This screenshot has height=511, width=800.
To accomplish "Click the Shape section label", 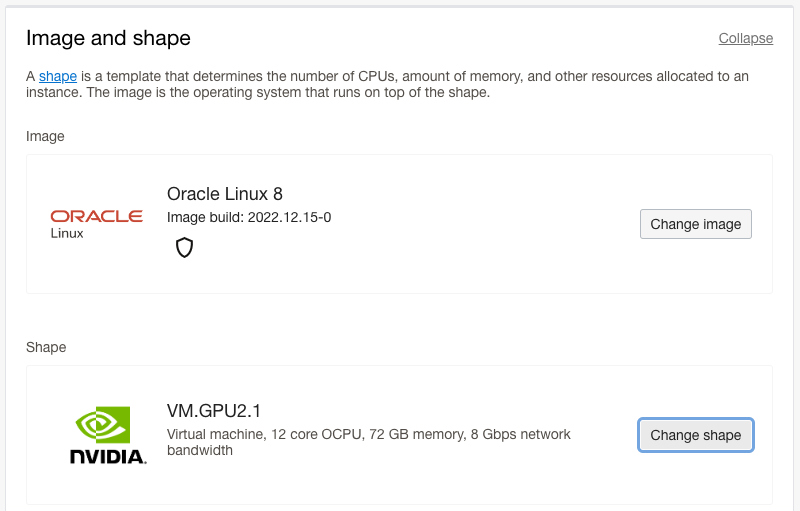I will coord(46,347).
